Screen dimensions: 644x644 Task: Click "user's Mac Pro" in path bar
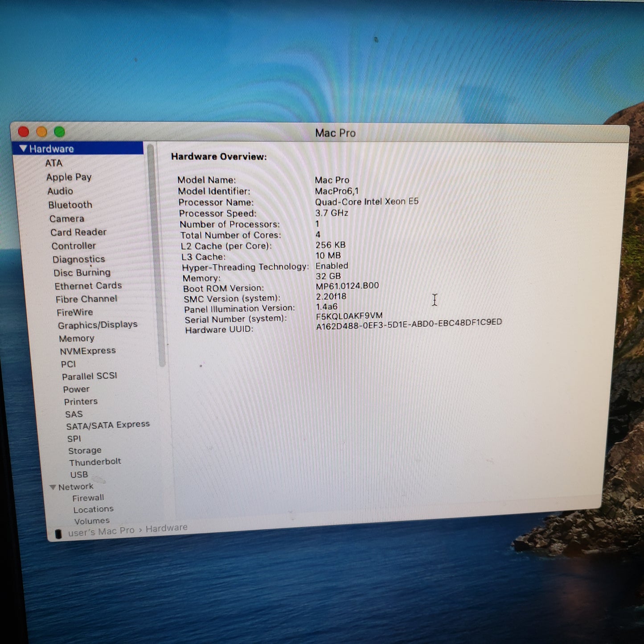point(101,532)
